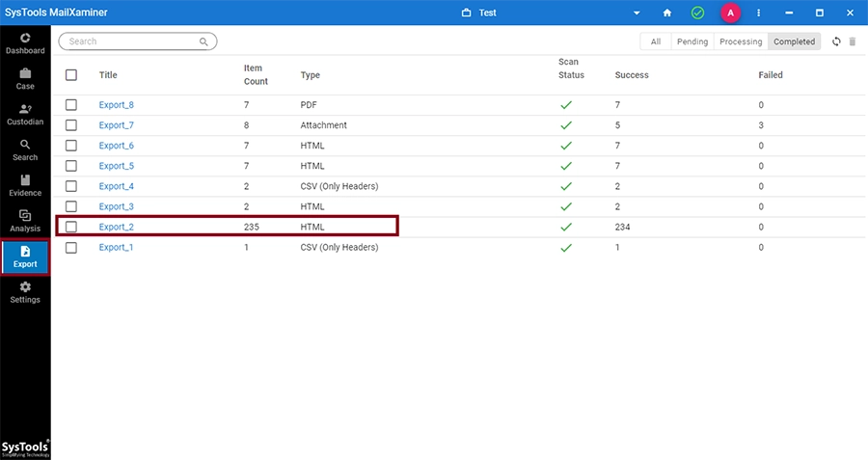Viewport: 868px width, 460px height.
Task: Click the failed value 3 for Export_7
Action: tap(761, 125)
